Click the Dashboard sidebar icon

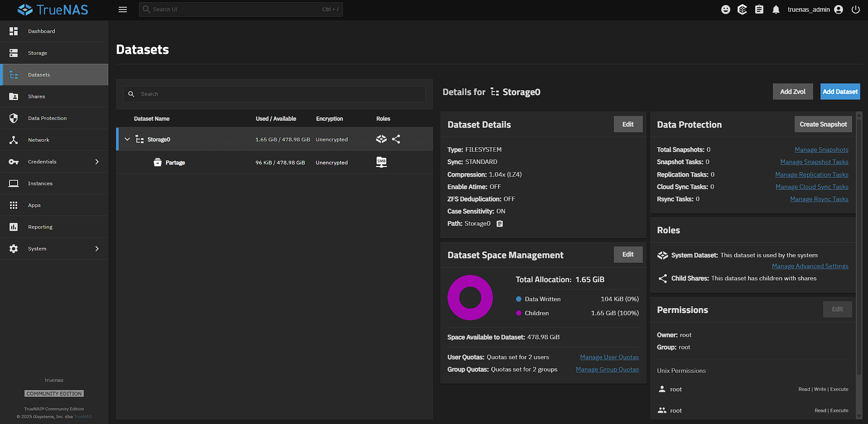[14, 31]
